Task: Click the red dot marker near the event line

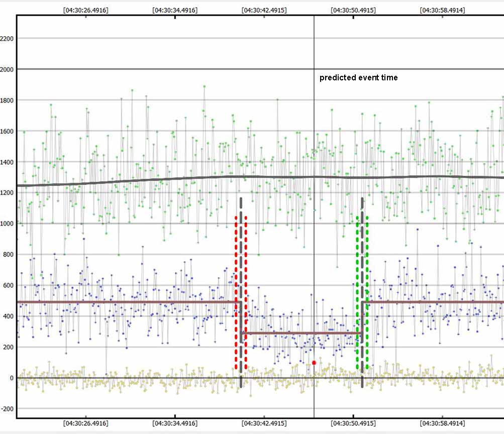Action: coord(314,363)
